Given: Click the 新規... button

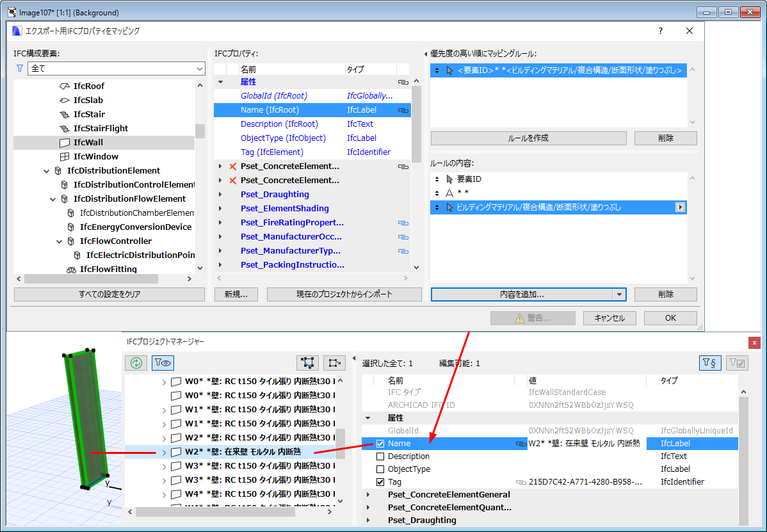Looking at the screenshot, I should coord(236,294).
